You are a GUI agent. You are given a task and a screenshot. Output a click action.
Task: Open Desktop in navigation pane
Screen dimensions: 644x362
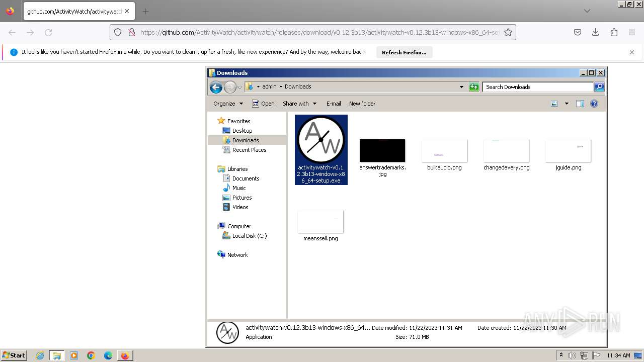tap(237, 131)
